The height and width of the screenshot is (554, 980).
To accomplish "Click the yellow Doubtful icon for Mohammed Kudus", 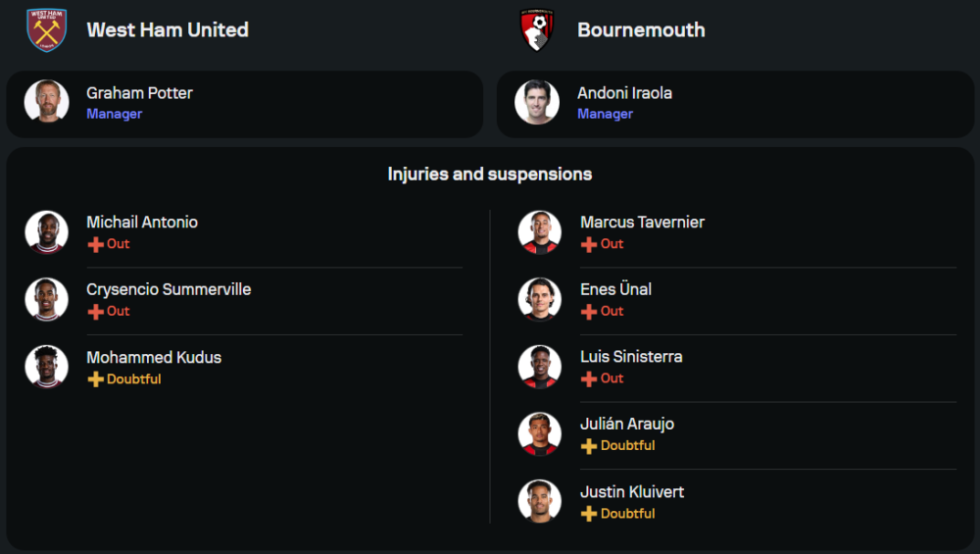I will click(95, 379).
